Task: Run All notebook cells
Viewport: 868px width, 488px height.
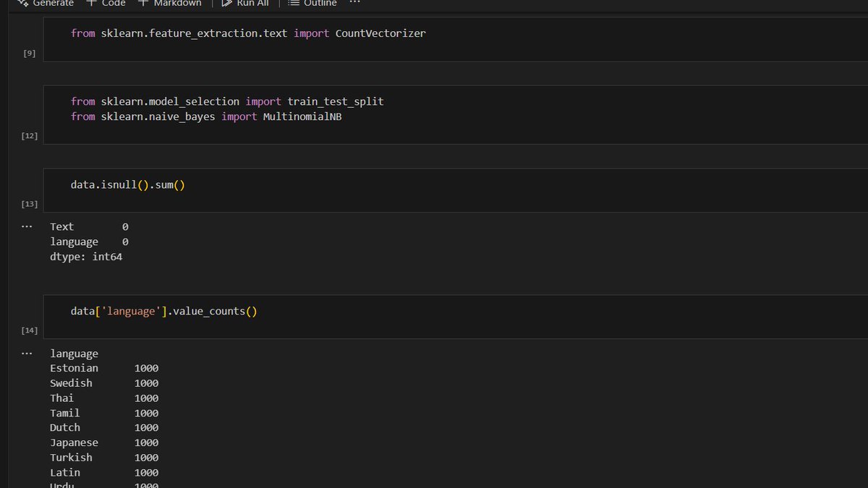Action: point(245,3)
